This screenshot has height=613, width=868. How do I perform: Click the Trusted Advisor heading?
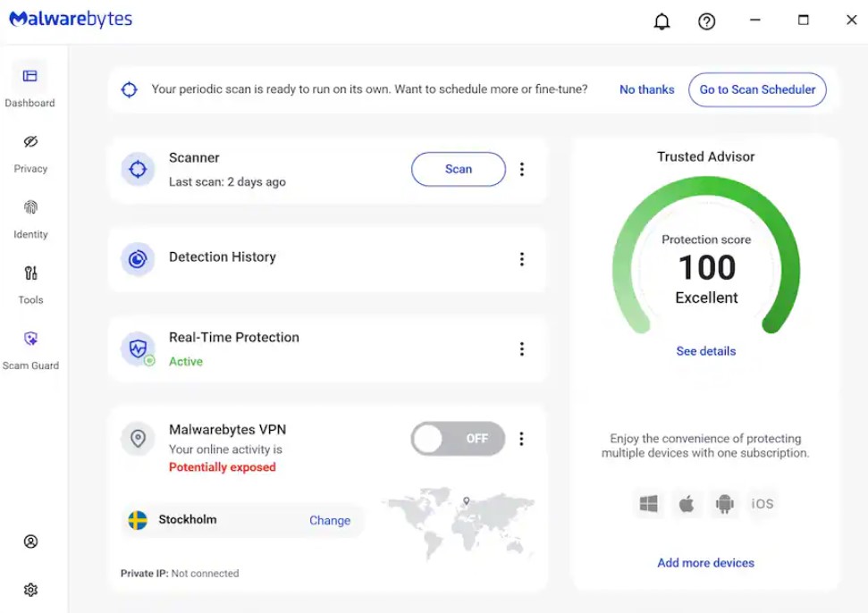tap(706, 157)
